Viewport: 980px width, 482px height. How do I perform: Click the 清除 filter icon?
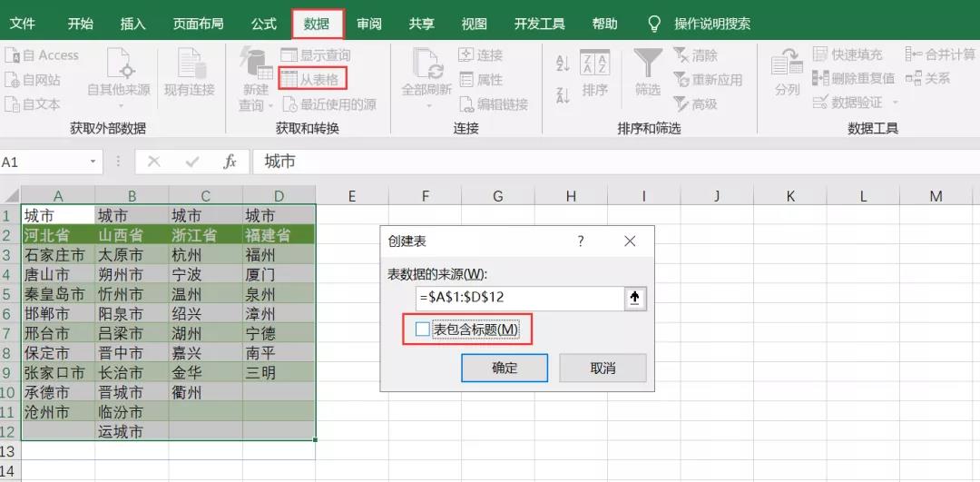[x=681, y=55]
